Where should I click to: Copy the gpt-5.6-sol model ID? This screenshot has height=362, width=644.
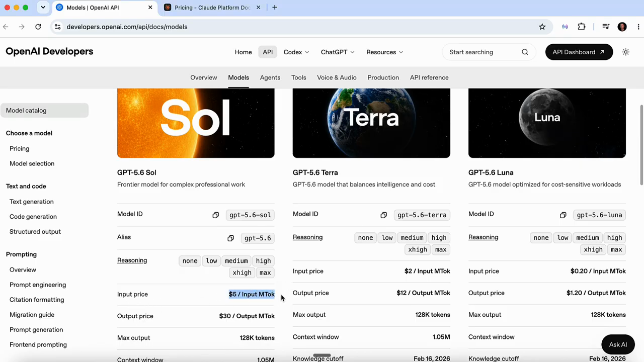[x=215, y=215]
